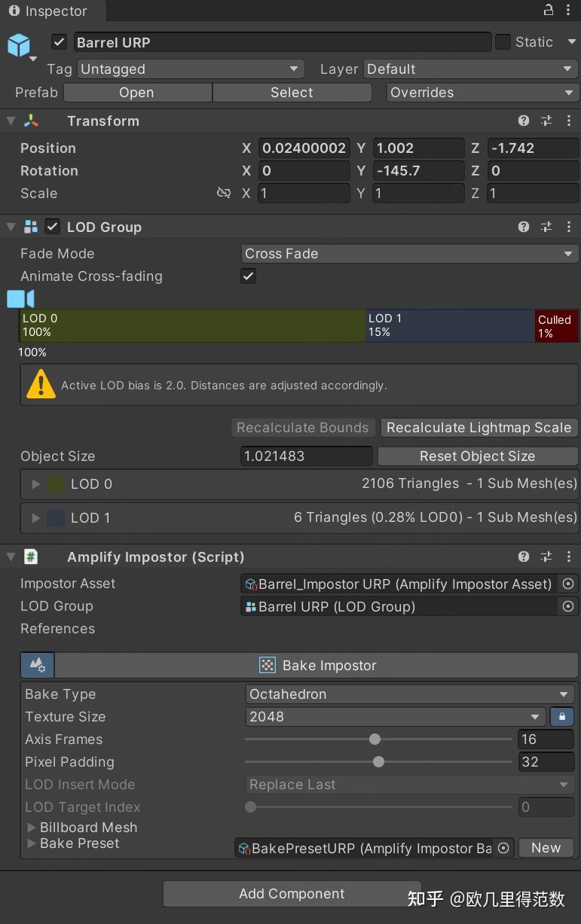Click the Rotation Y field

tap(419, 170)
